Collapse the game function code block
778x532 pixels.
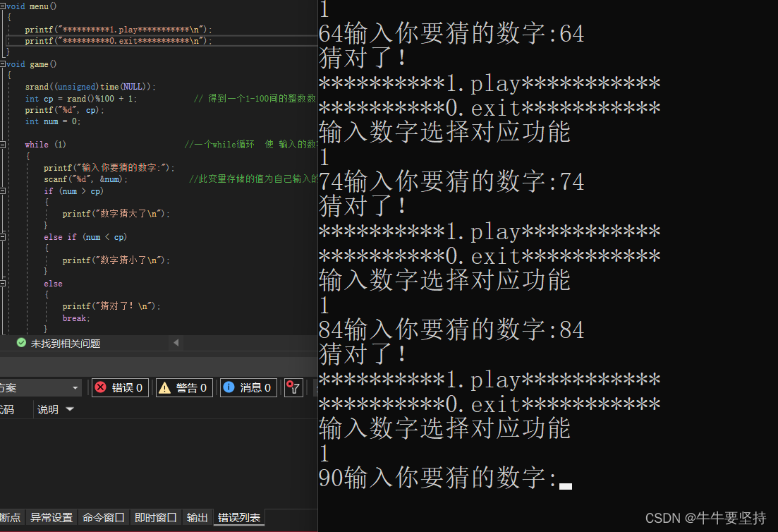pyautogui.click(x=4, y=64)
